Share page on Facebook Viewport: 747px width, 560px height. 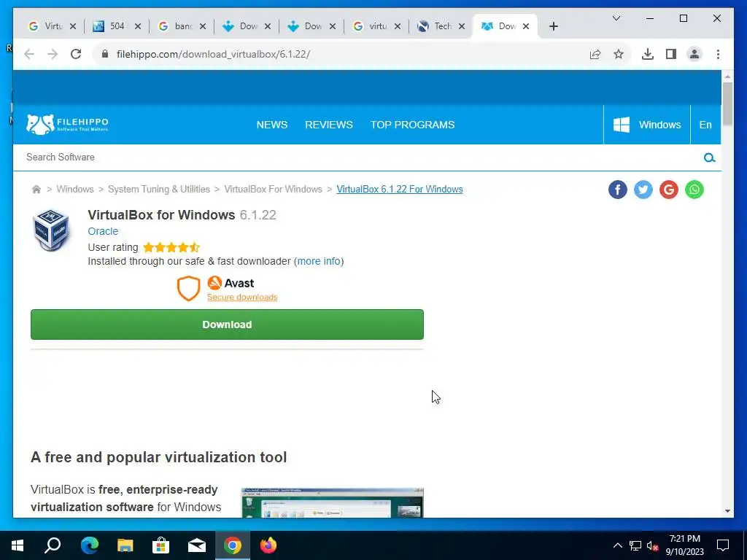tap(617, 190)
